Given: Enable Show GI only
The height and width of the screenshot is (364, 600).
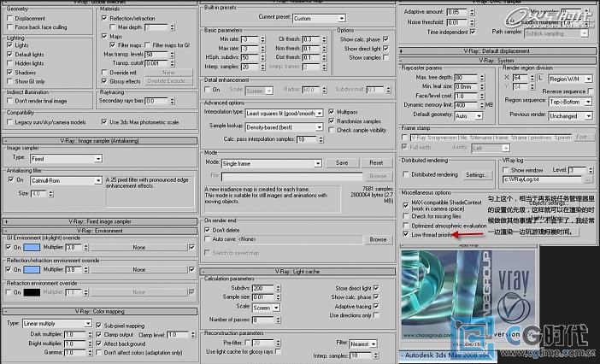Looking at the screenshot, I should pyautogui.click(x=10, y=81).
